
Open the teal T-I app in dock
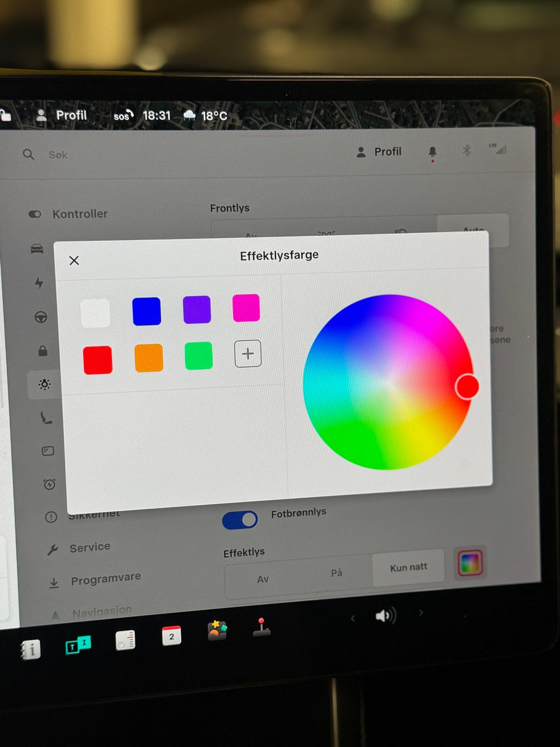[x=78, y=645]
